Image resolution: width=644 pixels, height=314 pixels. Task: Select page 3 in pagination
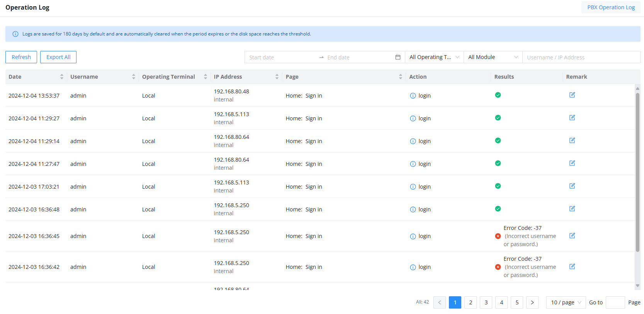[486, 302]
